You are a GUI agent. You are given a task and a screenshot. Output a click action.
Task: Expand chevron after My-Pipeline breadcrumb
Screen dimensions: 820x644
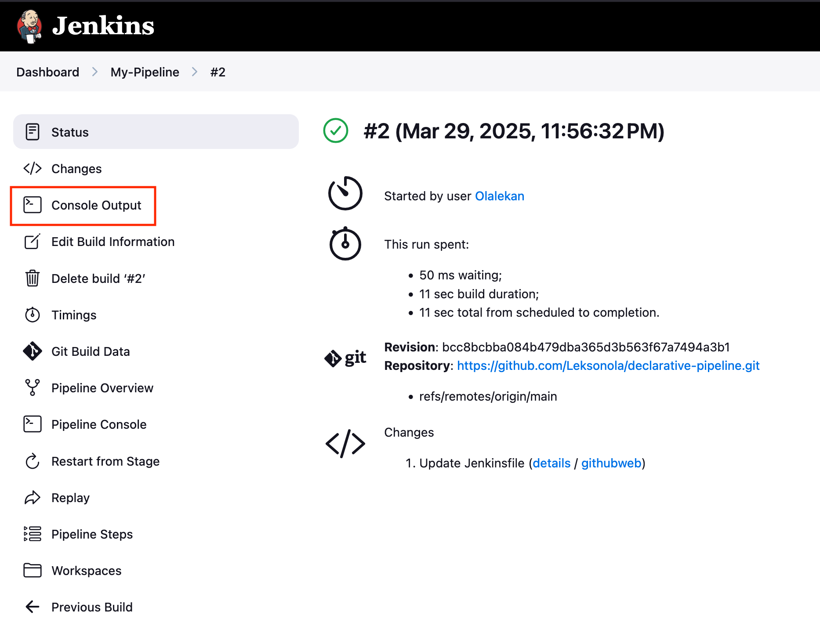[195, 72]
